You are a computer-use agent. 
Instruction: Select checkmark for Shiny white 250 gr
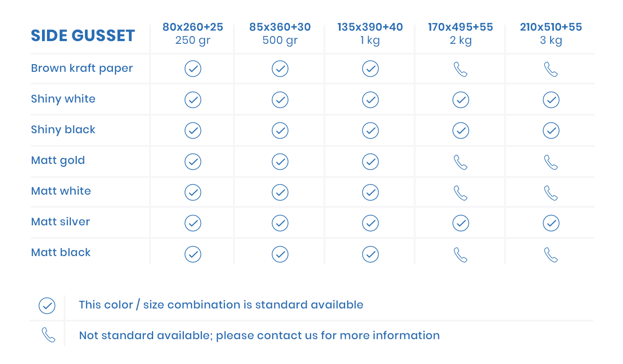[193, 100]
